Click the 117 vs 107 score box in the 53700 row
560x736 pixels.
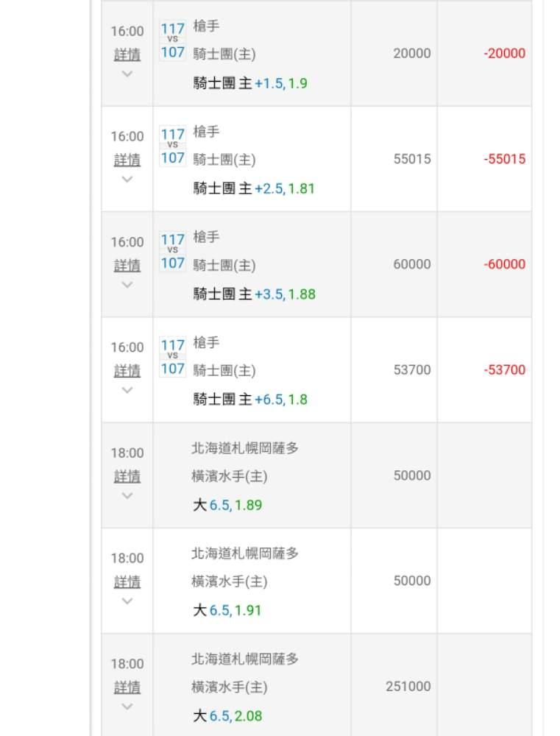point(173,357)
